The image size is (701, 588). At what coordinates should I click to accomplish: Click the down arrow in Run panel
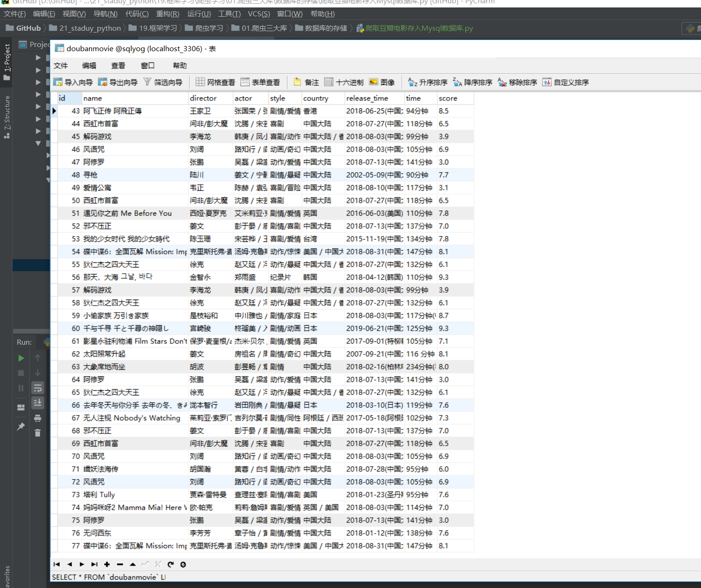pyautogui.click(x=38, y=373)
